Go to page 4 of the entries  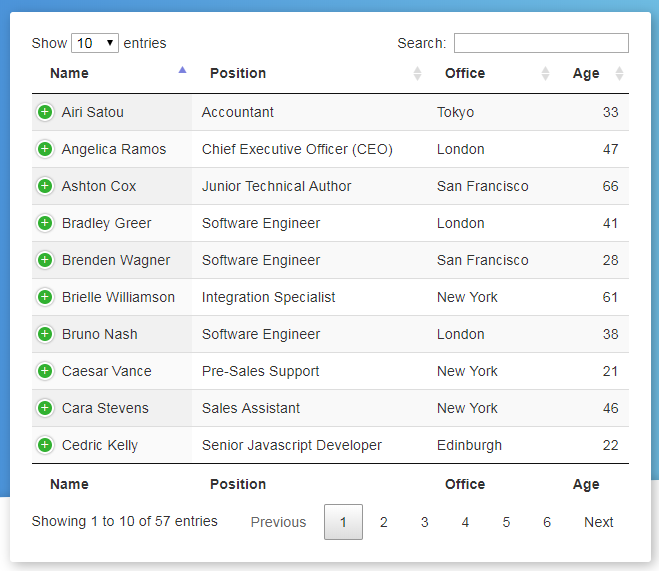pyautogui.click(x=465, y=522)
